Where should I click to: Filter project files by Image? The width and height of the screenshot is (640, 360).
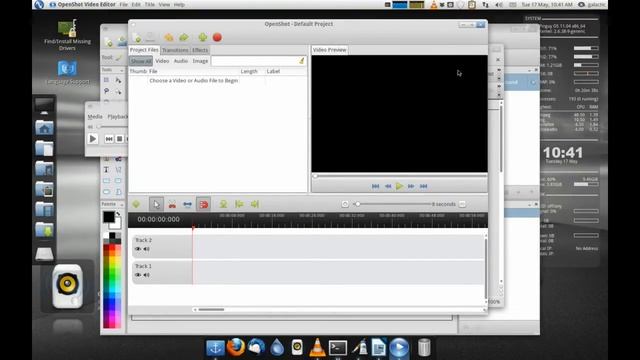tap(200, 61)
